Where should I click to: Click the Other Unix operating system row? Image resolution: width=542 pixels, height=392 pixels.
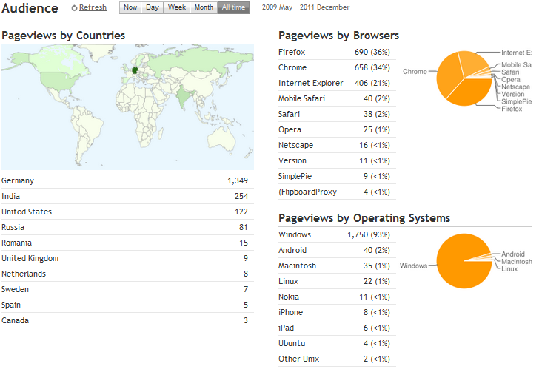coord(337,359)
